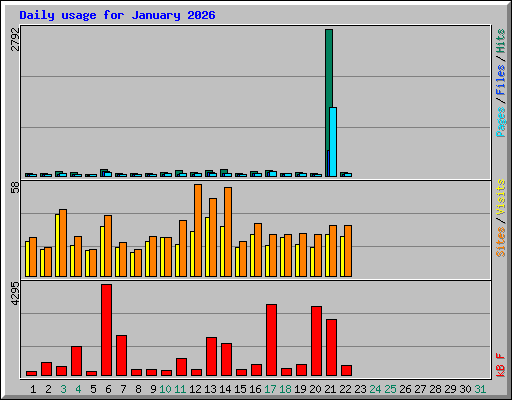
Task: Click day label 26 on the x-axis
Action: (x=405, y=389)
